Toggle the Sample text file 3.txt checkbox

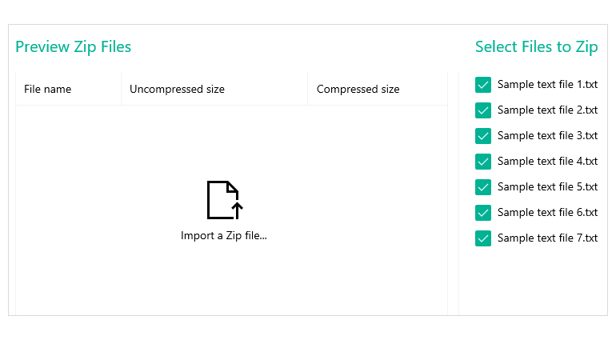pyautogui.click(x=483, y=136)
